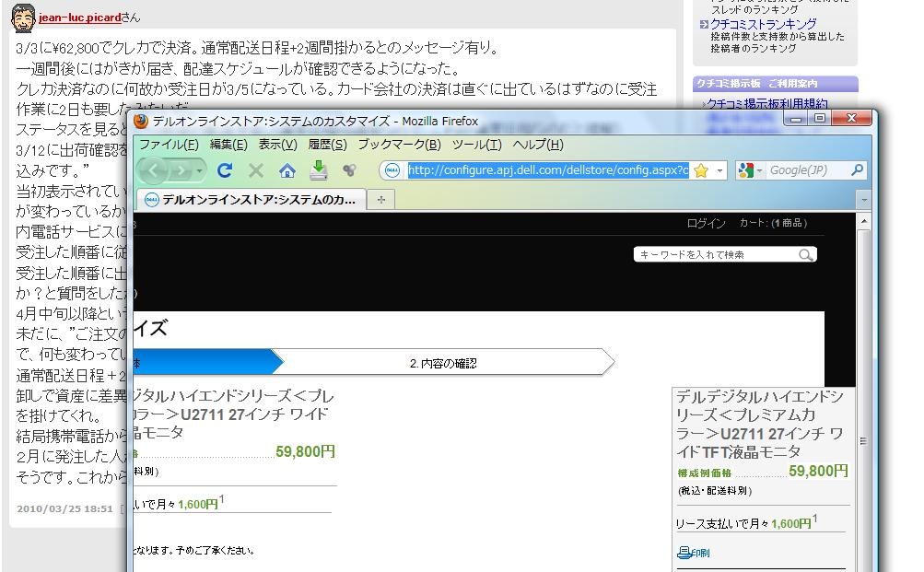Select step 2. 内容の確認
The width and height of the screenshot is (924, 572).
click(x=443, y=364)
